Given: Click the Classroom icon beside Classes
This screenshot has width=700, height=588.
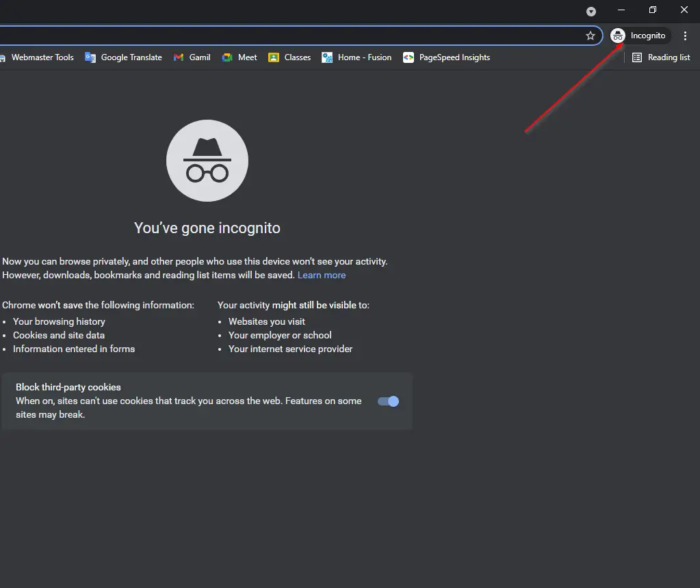Looking at the screenshot, I should 274,57.
